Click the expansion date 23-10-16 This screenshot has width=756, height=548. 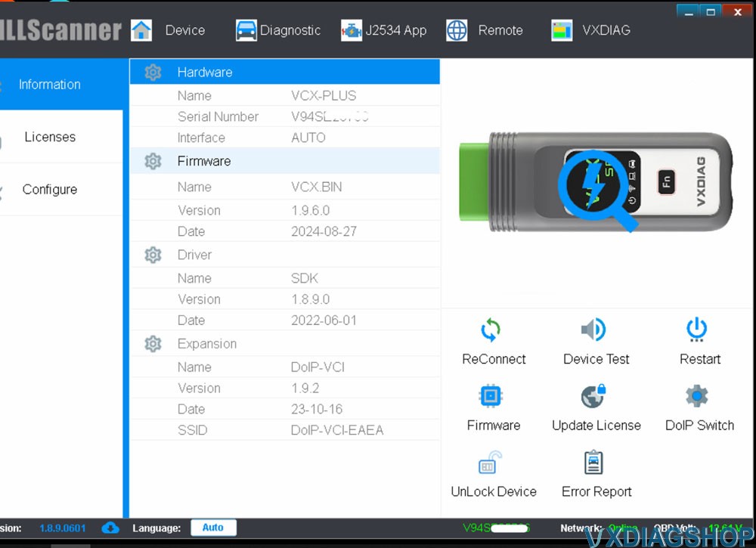(316, 409)
